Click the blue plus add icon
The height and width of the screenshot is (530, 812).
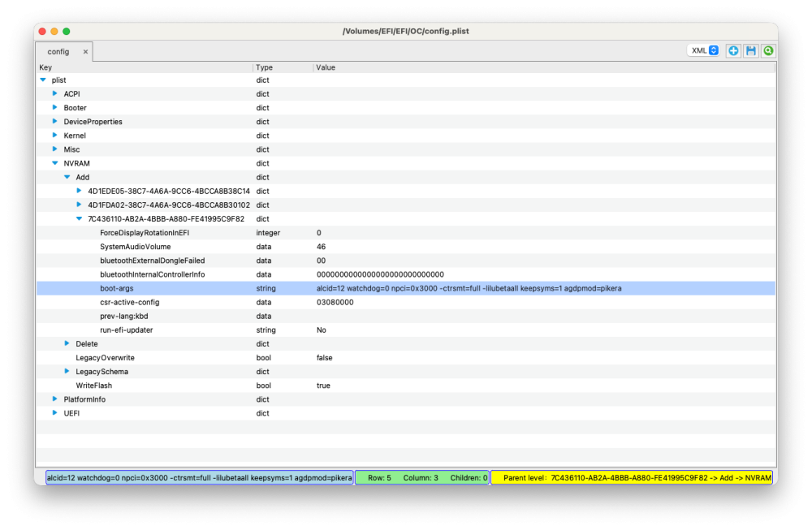733,50
